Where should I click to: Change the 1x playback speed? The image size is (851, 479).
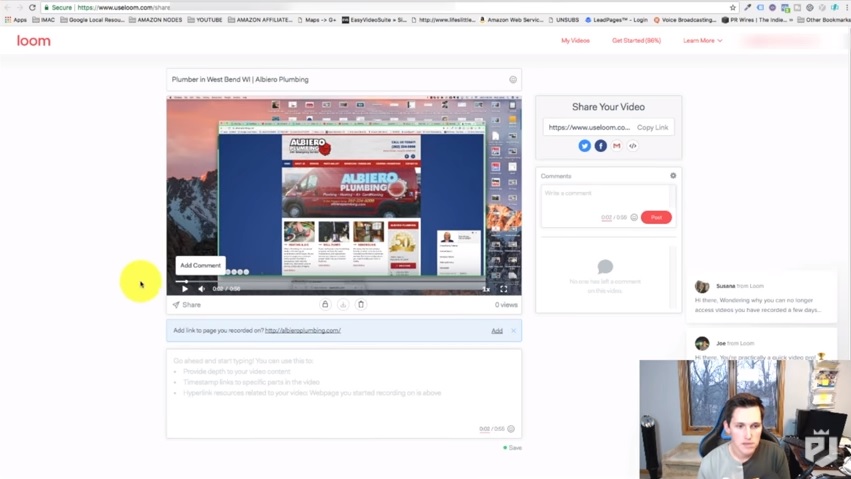pyautogui.click(x=486, y=289)
